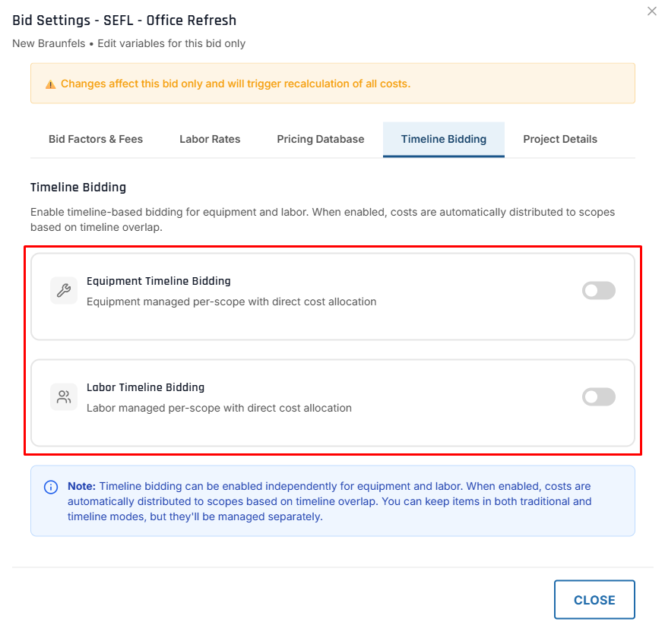Click the orange warning triangle icon
This screenshot has width=665, height=644.
click(x=50, y=84)
